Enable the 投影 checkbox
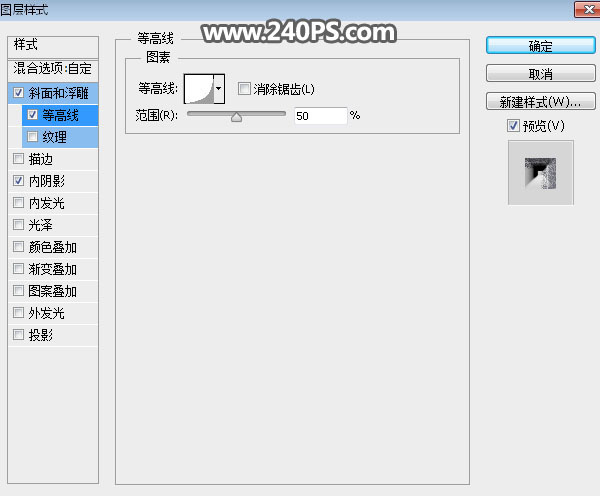Viewport: 600px width, 496px height. pos(18,335)
